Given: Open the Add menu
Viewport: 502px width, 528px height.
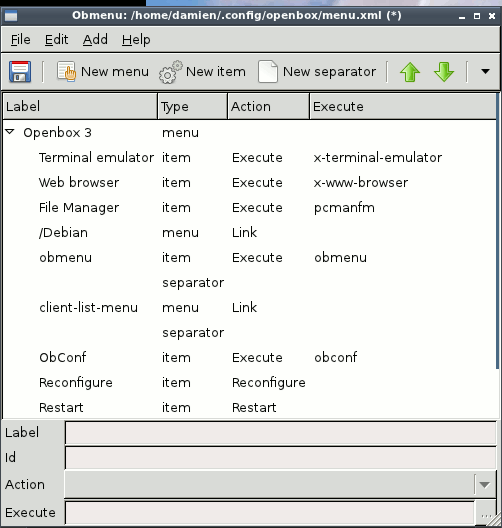Looking at the screenshot, I should (95, 40).
